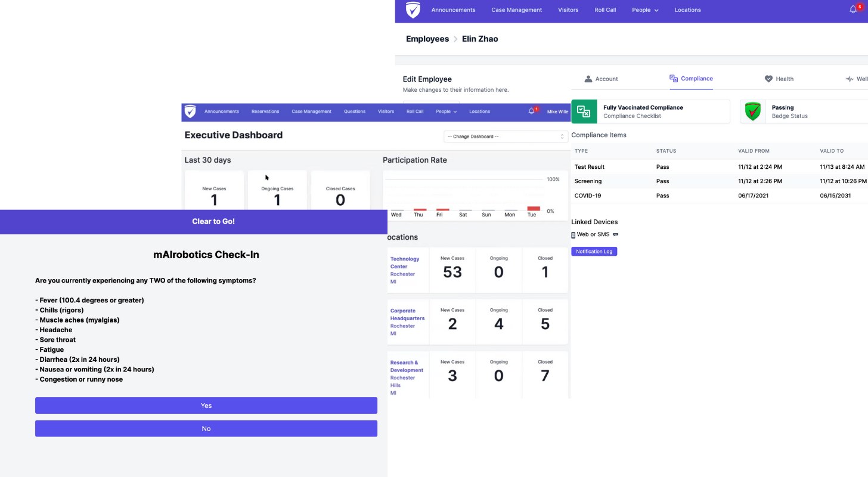Open the Notification Log

[x=594, y=252]
